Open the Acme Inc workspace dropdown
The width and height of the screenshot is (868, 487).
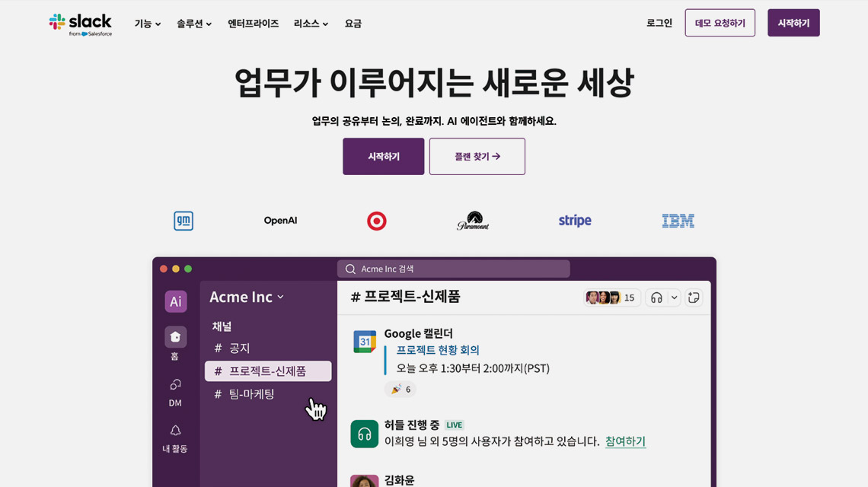(x=247, y=297)
